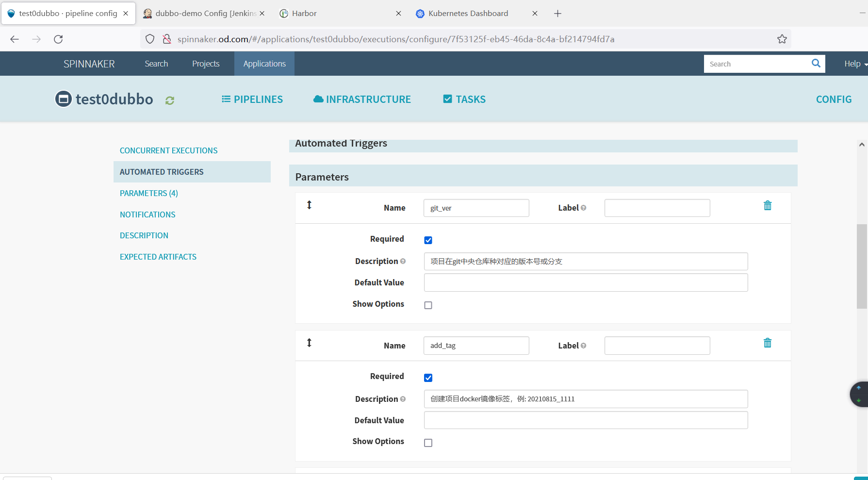Click the search magnifier icon in header
Image resolution: width=868 pixels, height=480 pixels.
pyautogui.click(x=816, y=64)
